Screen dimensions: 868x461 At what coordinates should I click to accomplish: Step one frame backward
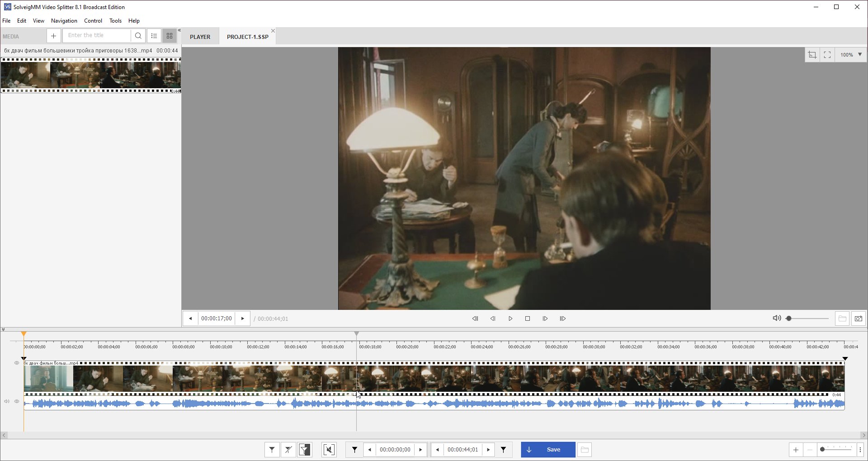click(x=493, y=318)
